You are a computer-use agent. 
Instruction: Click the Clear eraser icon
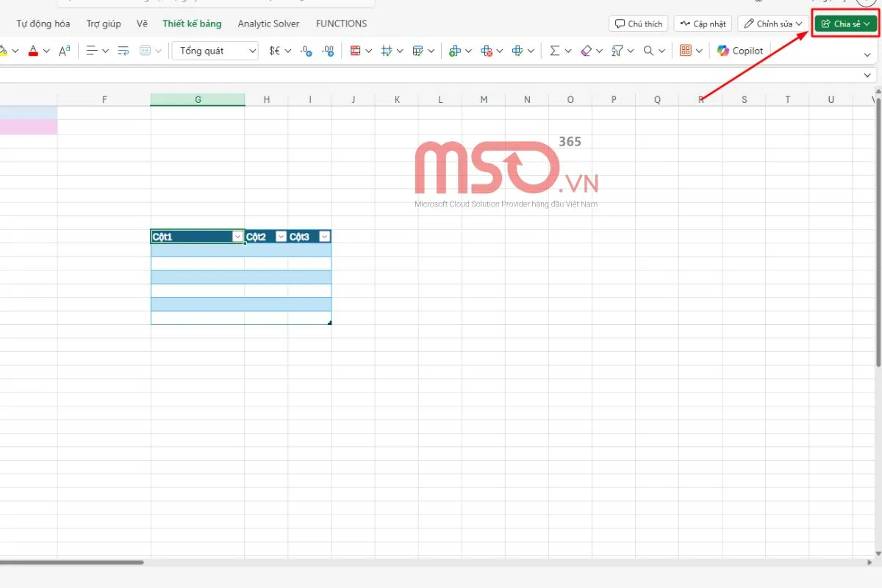click(x=586, y=51)
